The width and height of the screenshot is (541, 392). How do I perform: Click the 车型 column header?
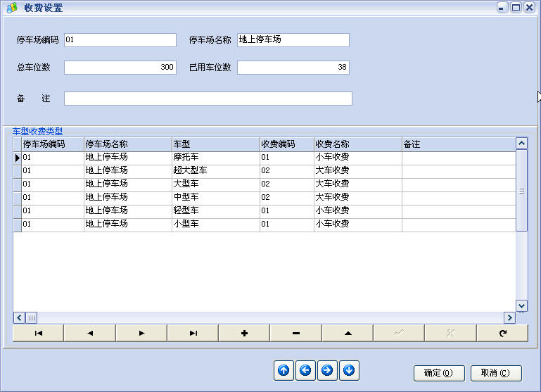(215, 144)
